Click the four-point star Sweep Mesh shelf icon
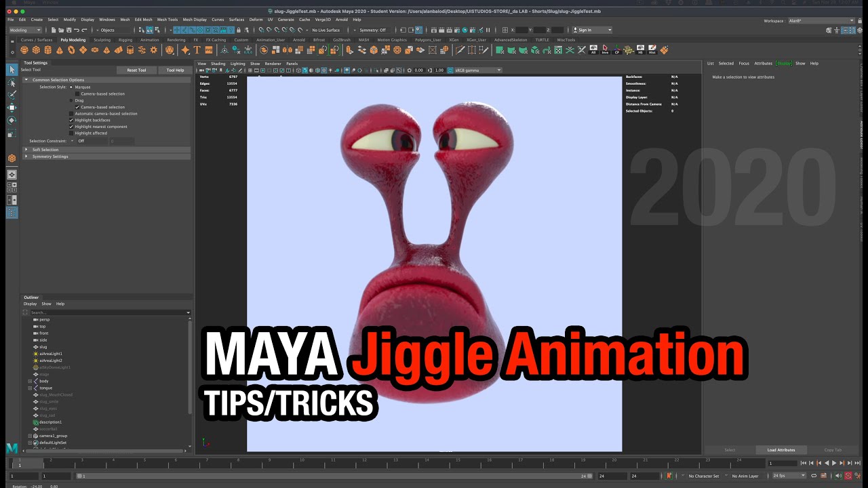 (x=185, y=49)
